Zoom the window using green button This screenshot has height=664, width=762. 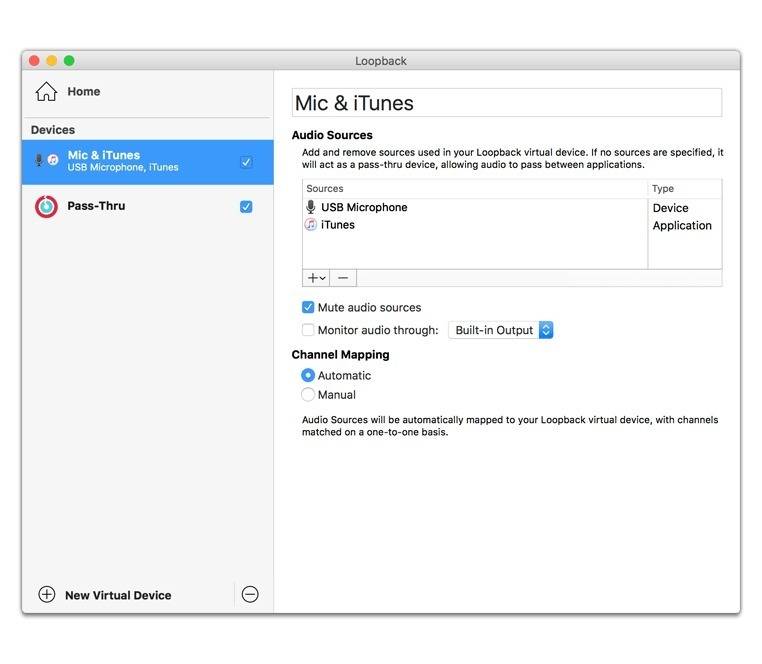tap(69, 61)
